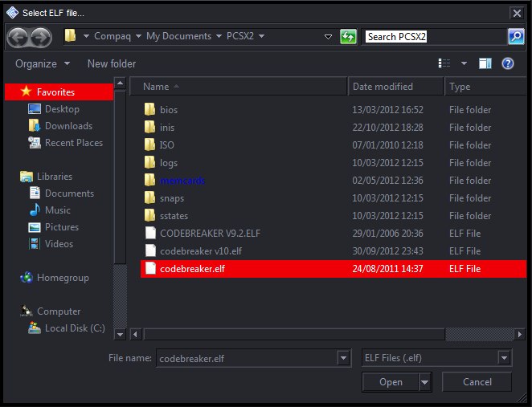The width and height of the screenshot is (532, 407).
Task: Show the preview pane
Action: pyautogui.click(x=485, y=63)
